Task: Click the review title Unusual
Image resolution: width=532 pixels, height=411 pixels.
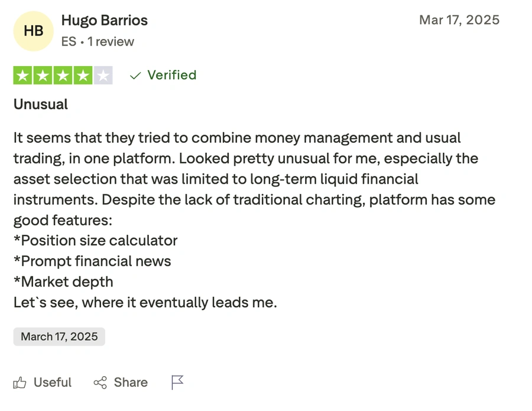Action: point(40,105)
